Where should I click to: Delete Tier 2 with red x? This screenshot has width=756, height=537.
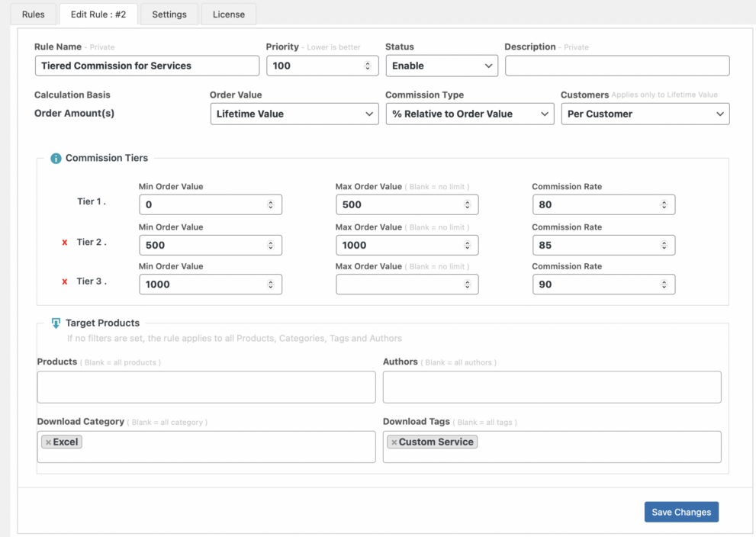point(65,243)
